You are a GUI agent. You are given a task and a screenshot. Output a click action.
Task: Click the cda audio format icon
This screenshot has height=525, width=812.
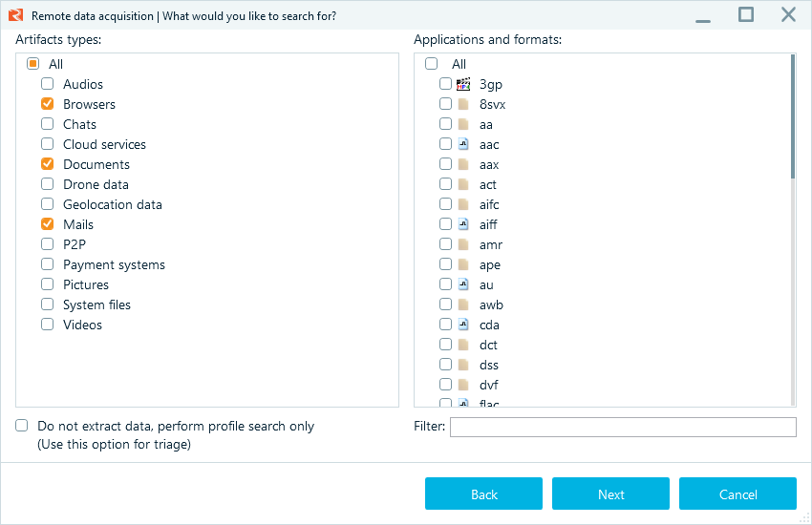coord(463,325)
